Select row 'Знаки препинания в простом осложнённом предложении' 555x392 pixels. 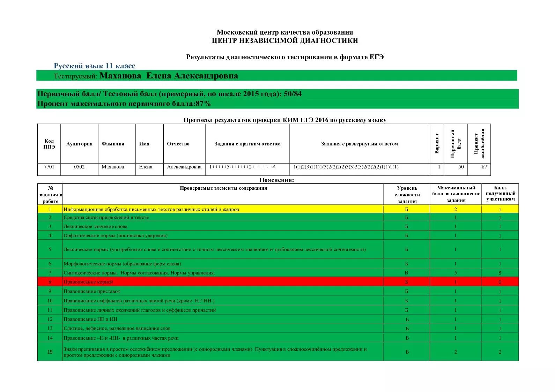click(x=278, y=352)
